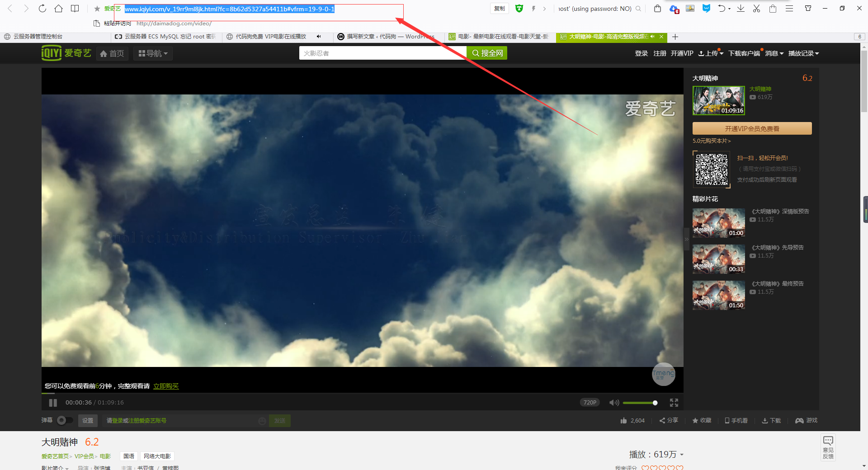Open a new browser tab with plus
This screenshot has height=470, width=868.
675,37
